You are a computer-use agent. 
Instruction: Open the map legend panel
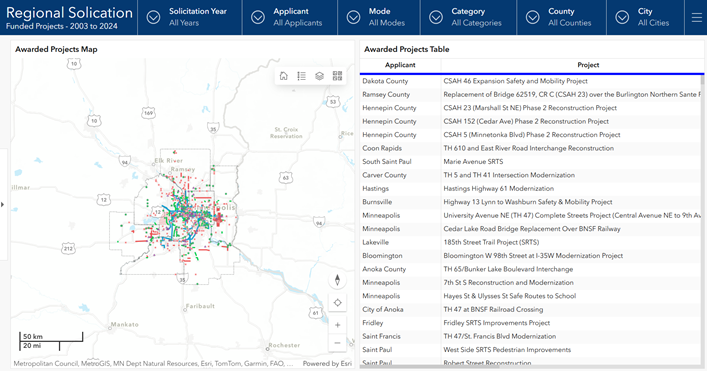(302, 76)
